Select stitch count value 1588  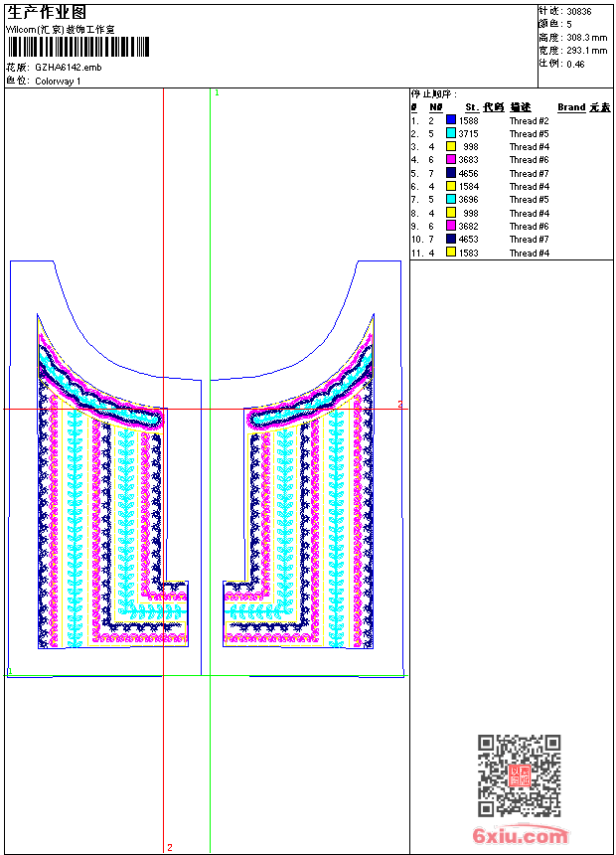[468, 121]
